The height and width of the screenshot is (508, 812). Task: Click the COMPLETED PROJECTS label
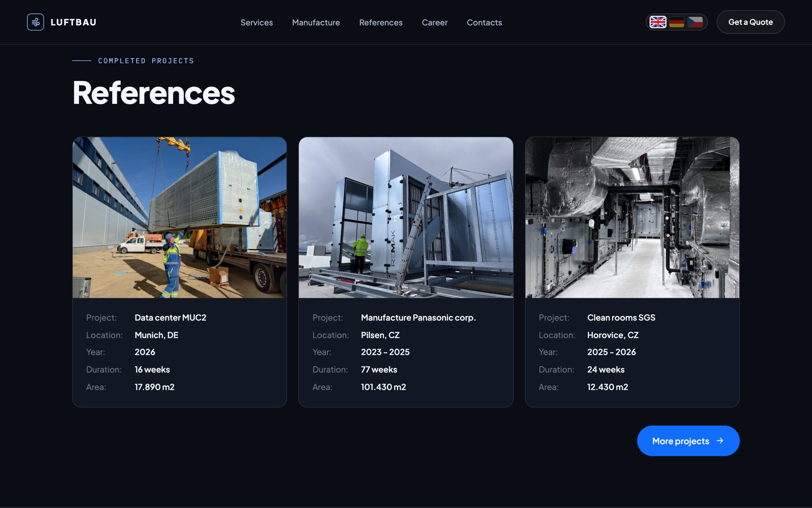tap(146, 61)
